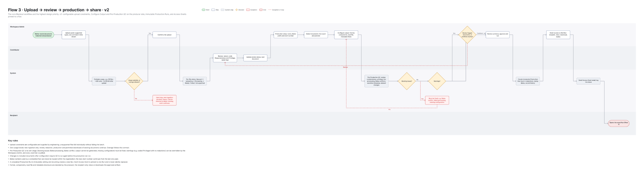Click the 'Blocking issues?' decision diamond
The image size is (644, 175).
coord(407,81)
